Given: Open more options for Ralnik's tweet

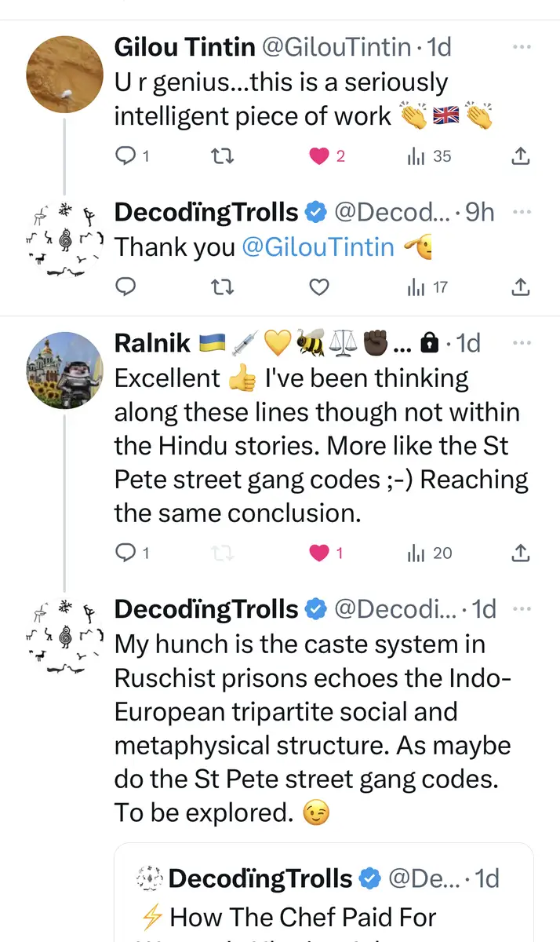Looking at the screenshot, I should point(521,343).
